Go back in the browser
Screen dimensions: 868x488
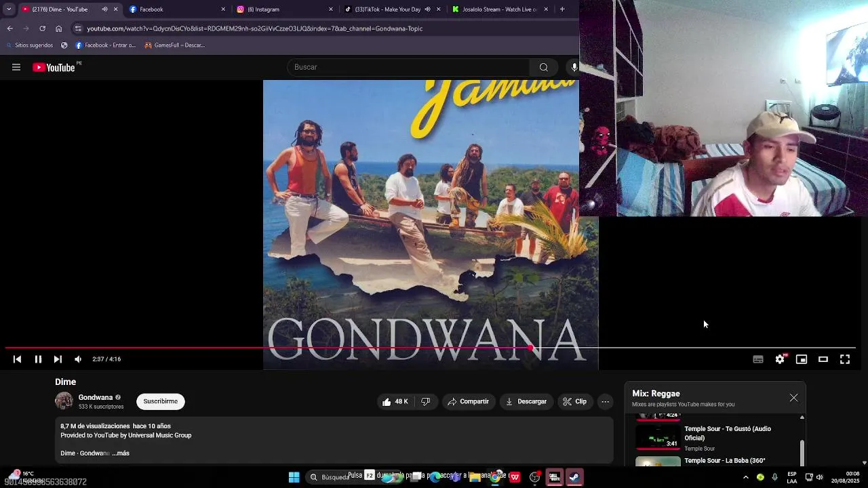click(9, 28)
